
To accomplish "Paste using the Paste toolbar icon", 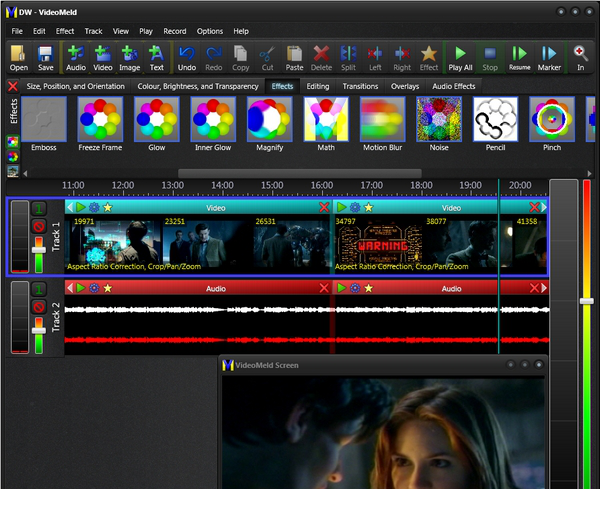I will (294, 58).
